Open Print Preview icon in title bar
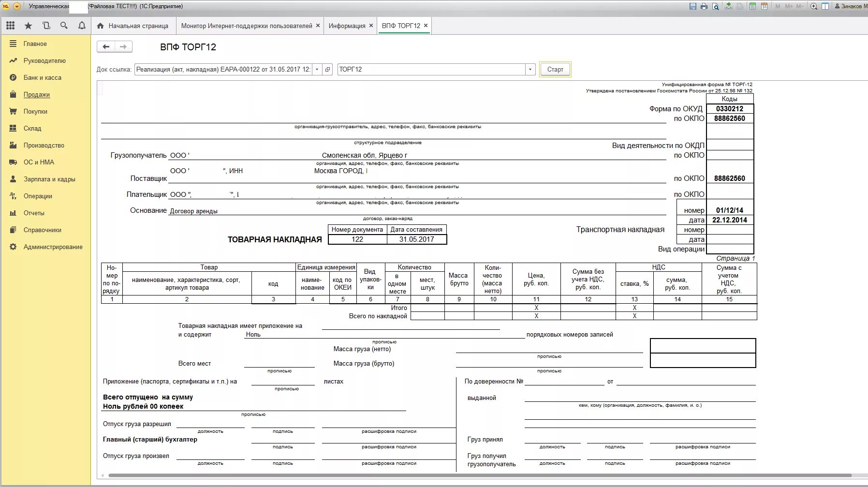The image size is (868, 487). coord(715,6)
